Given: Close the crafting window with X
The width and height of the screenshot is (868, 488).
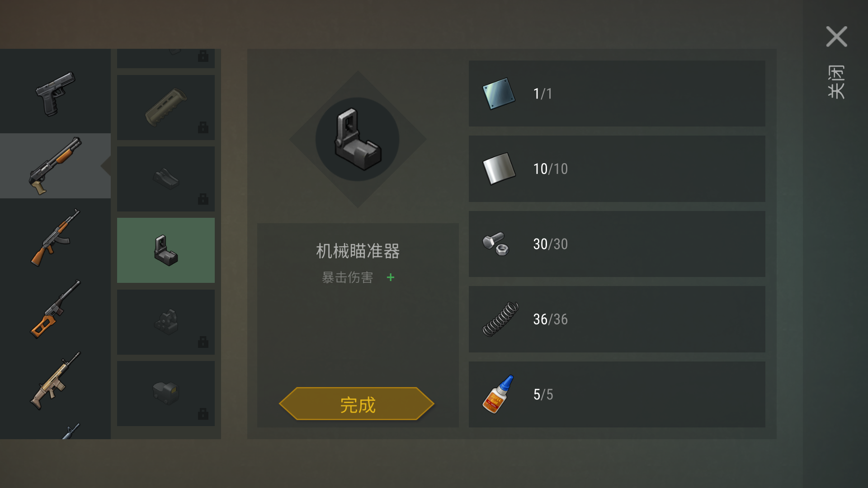Looking at the screenshot, I should point(836,37).
